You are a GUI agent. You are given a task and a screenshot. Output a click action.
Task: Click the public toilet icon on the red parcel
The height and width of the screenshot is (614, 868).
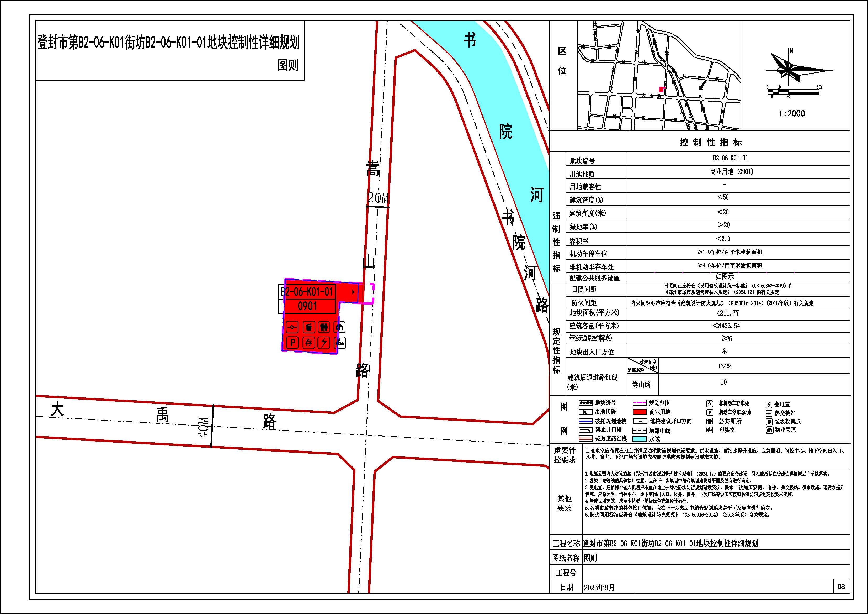(324, 327)
